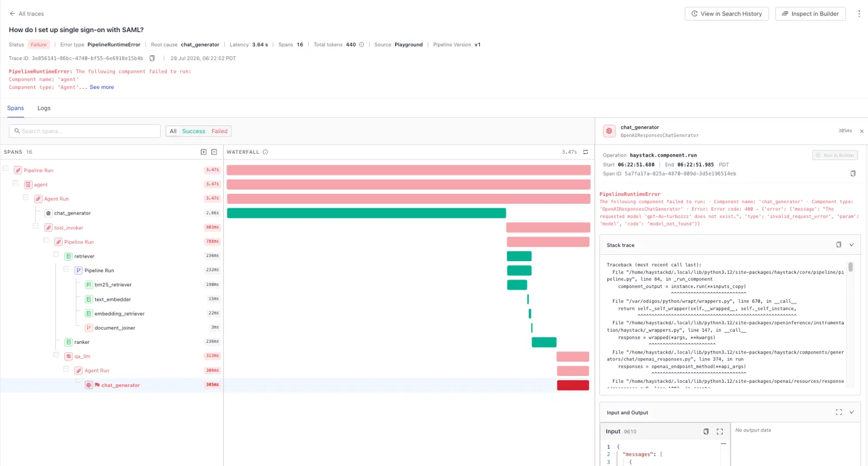This screenshot has width=868, height=466.
Task: Collapse the agent span node
Action: click(15, 183)
